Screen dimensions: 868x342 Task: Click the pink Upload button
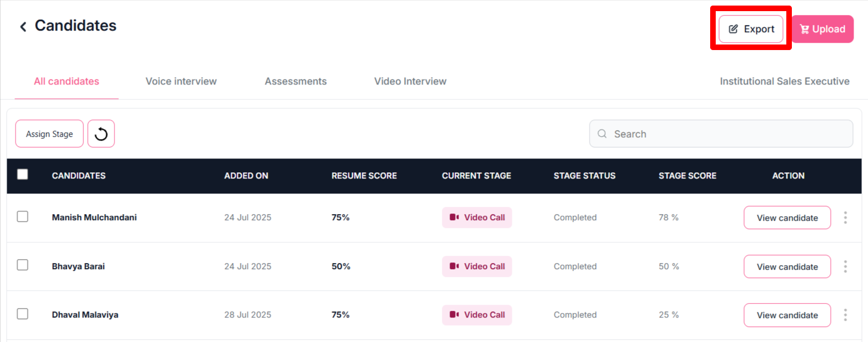click(822, 29)
